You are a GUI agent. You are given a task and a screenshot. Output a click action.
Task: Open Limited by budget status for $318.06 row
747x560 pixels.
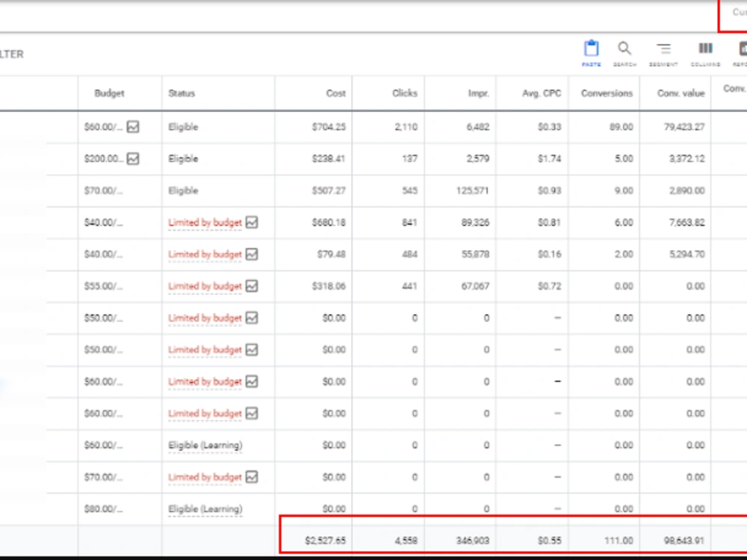click(205, 286)
